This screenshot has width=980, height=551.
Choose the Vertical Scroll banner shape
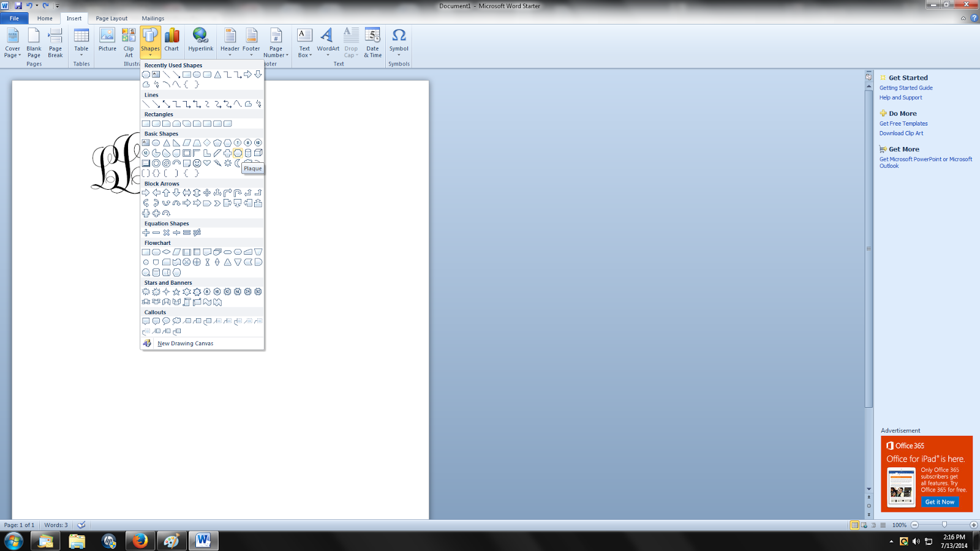point(187,302)
